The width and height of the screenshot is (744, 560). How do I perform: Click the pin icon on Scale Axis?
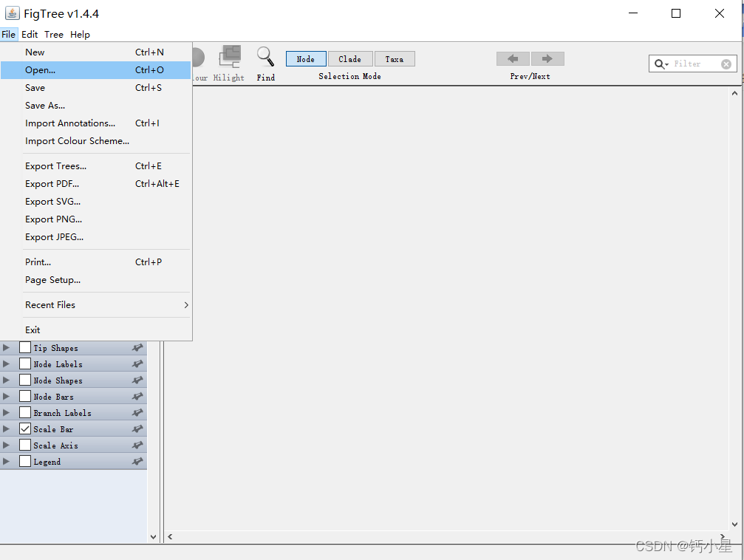[x=137, y=445]
